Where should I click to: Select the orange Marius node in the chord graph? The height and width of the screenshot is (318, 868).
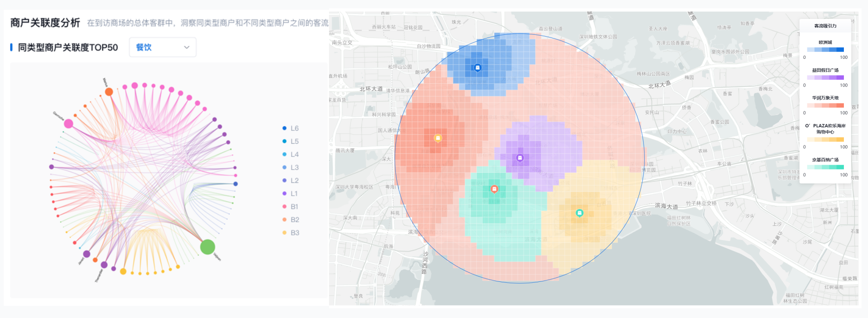109,92
